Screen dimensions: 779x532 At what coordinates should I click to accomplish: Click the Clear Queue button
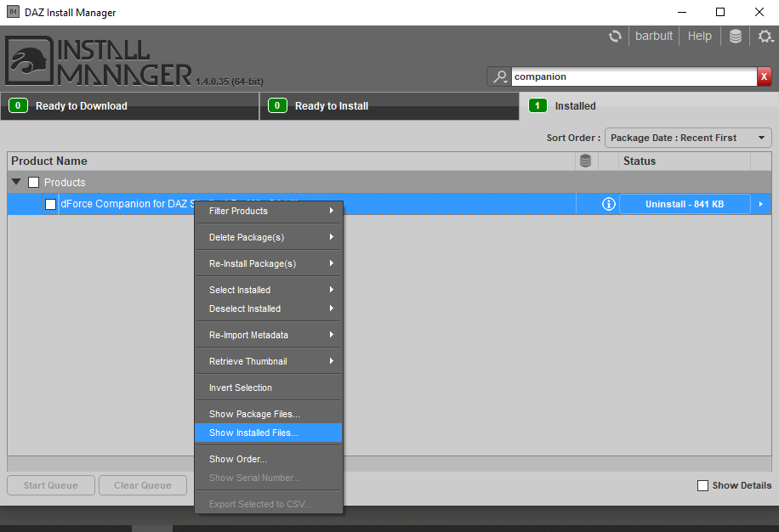(x=143, y=485)
